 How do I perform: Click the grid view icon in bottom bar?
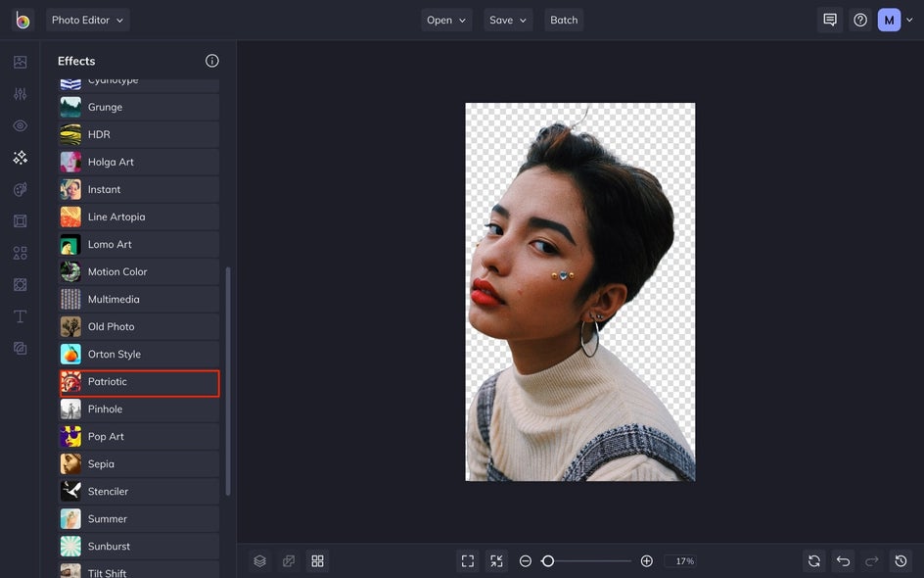pos(317,561)
